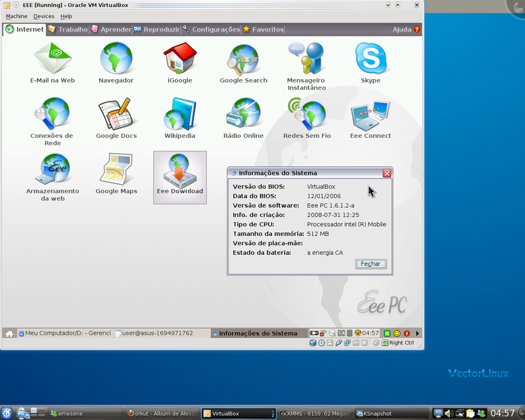
Task: Select Meu Computador task in Eee taskbar
Action: point(65,333)
